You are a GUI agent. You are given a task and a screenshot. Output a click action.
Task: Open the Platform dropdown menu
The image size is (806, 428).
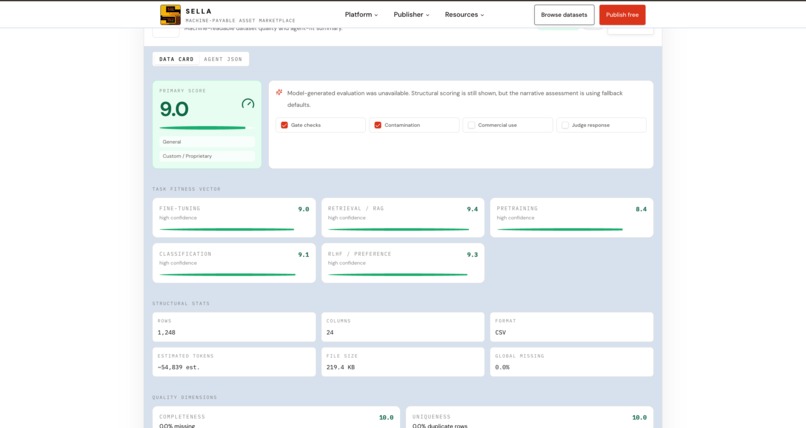point(361,14)
